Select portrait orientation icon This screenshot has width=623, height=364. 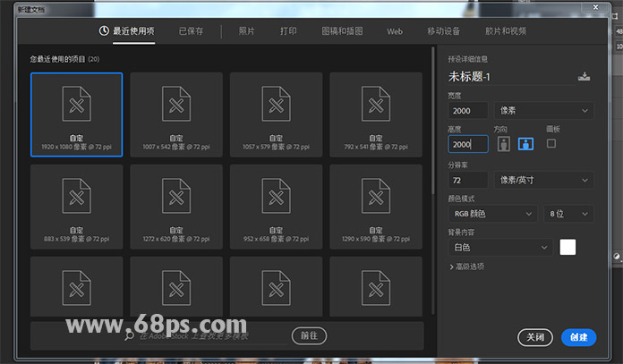tap(504, 144)
